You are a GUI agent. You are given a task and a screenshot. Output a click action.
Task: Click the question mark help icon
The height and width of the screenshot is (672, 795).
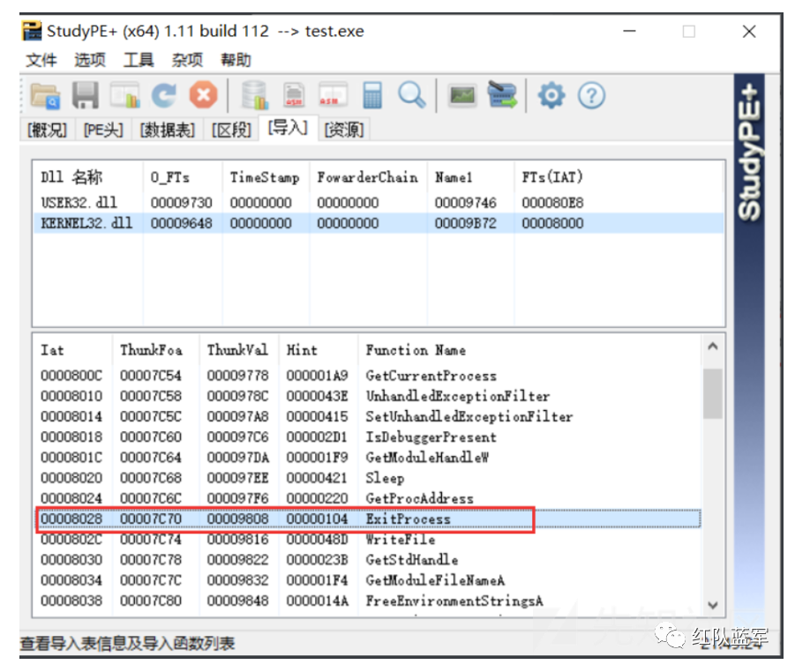[591, 95]
